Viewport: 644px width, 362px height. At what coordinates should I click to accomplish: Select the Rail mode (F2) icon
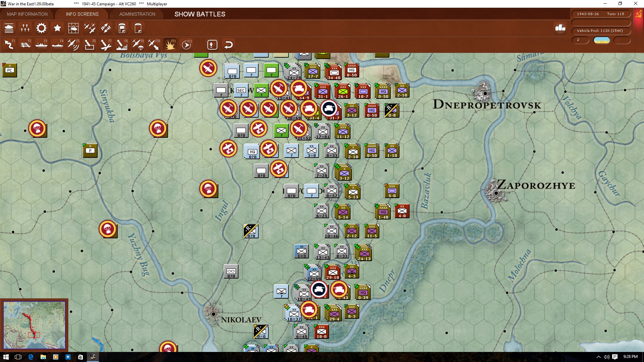point(25,45)
